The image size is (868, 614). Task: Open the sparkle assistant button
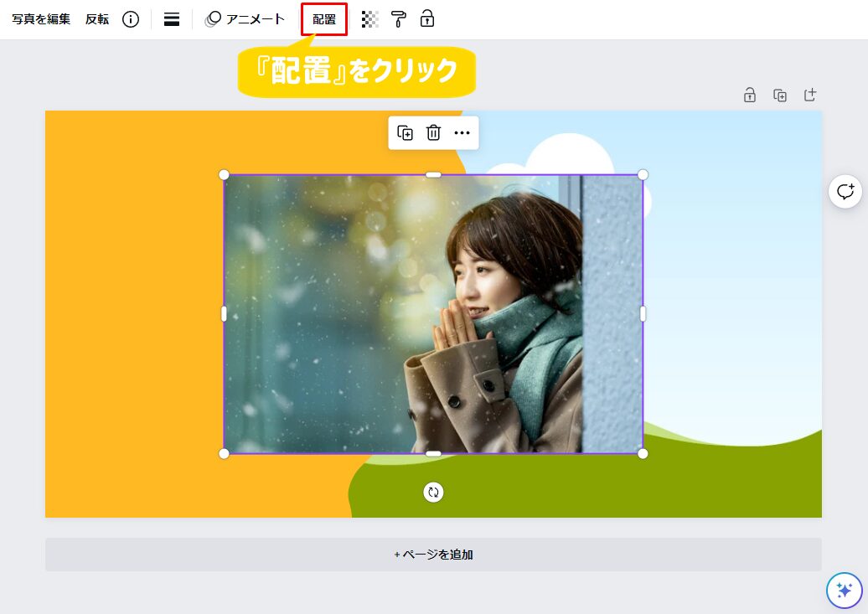pos(845,591)
